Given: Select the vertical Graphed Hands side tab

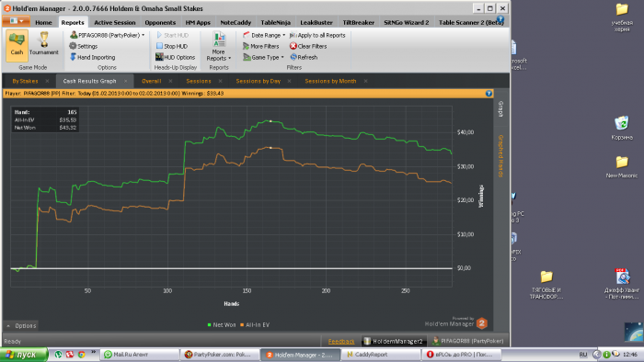Looking at the screenshot, I should click(x=500, y=156).
